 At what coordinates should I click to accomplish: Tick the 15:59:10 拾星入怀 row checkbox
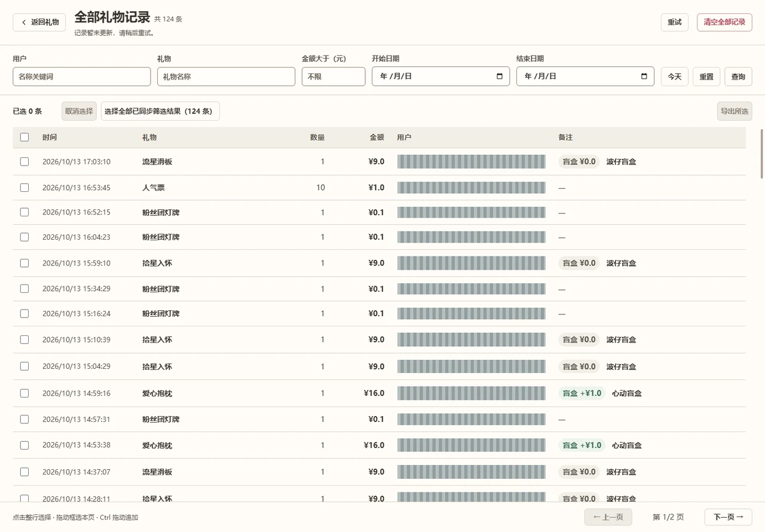(25, 263)
